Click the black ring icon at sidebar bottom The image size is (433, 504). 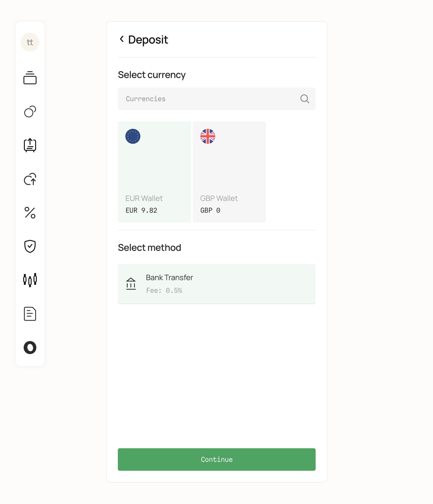click(30, 347)
